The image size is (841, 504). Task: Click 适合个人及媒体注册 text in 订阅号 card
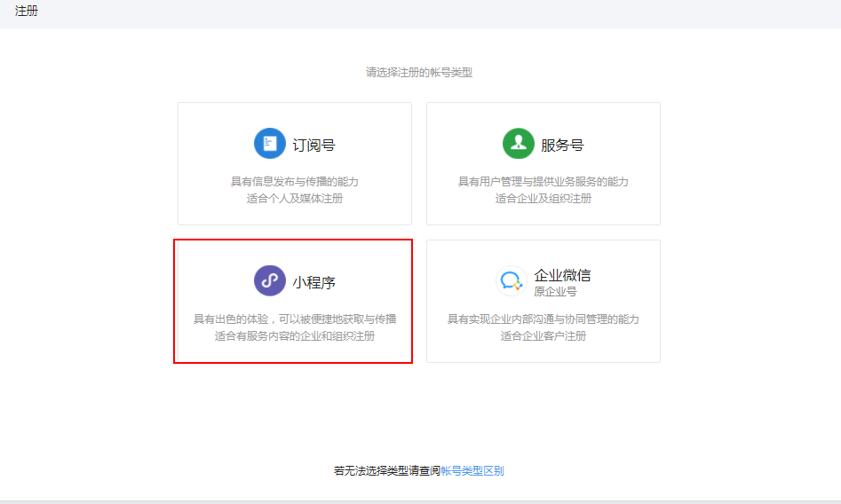coord(295,199)
